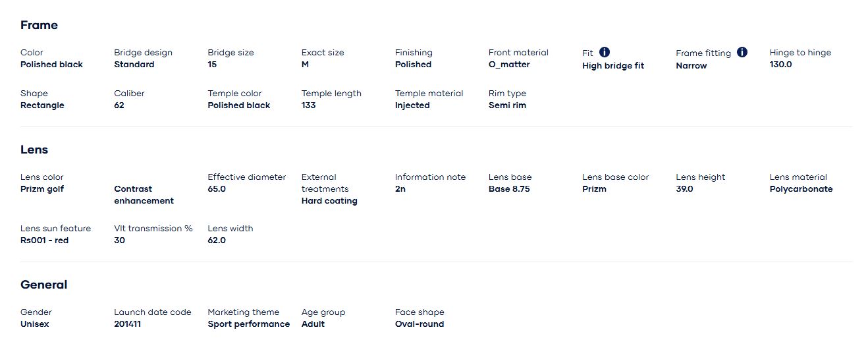
Task: Click the Prizm golf lens color value
Action: coord(42,189)
